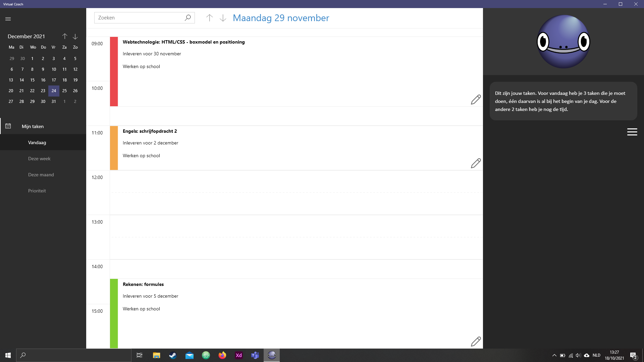
Task: Click the green priority bar of Rekenen
Action: click(x=114, y=313)
